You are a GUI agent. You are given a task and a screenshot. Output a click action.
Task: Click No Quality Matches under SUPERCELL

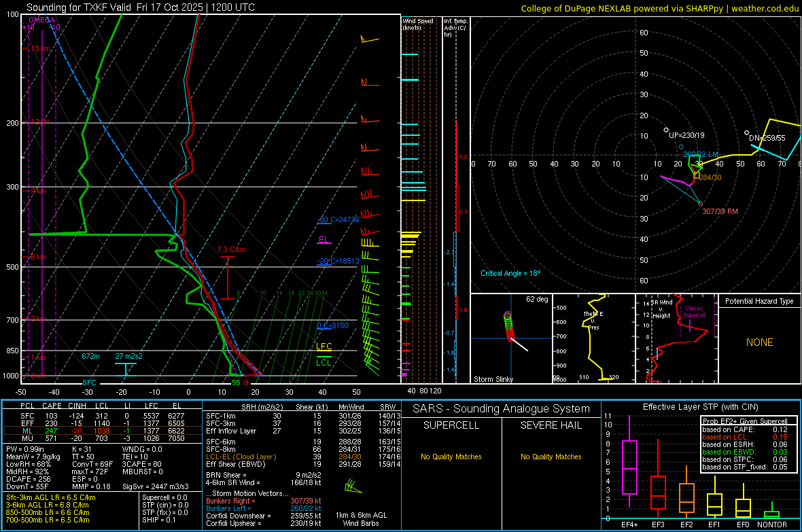pos(451,457)
